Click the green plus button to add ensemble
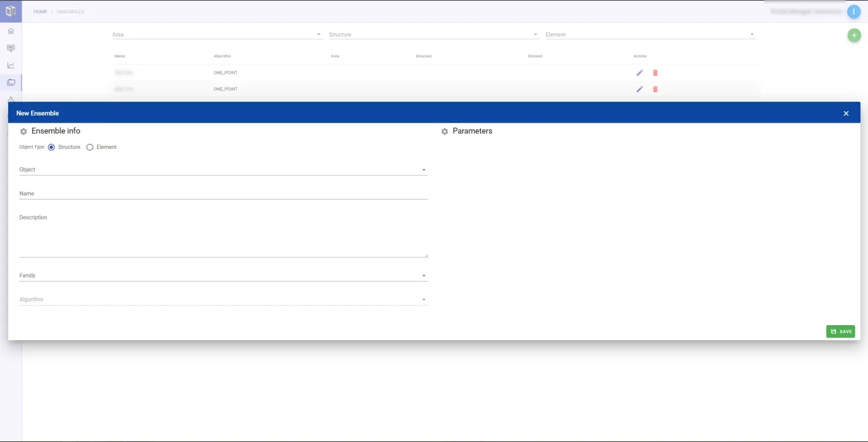The image size is (868, 442). (x=853, y=35)
